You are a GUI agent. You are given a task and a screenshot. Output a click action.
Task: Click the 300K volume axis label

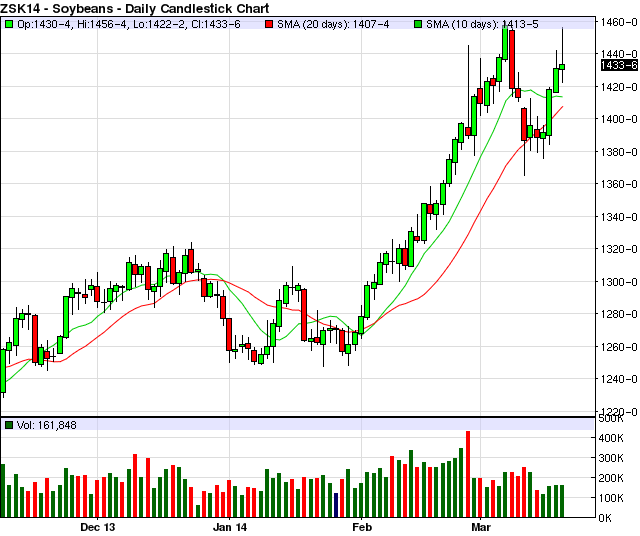[611, 458]
